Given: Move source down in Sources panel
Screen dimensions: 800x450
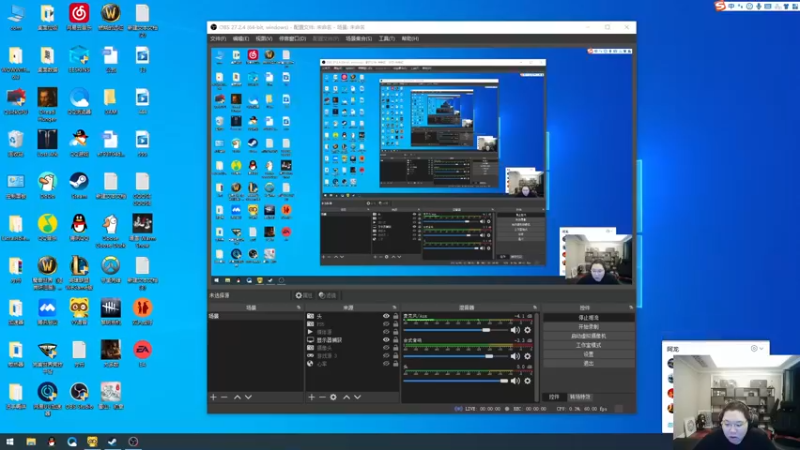Looking at the screenshot, I should pyautogui.click(x=357, y=397).
